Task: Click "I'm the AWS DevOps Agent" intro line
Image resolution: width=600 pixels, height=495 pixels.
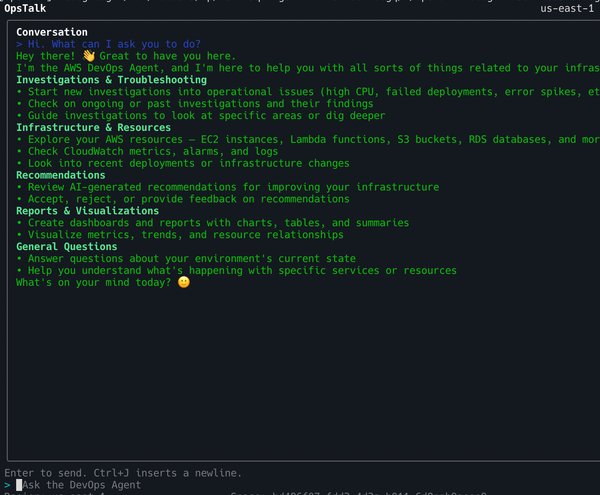Action: pyautogui.click(x=308, y=68)
